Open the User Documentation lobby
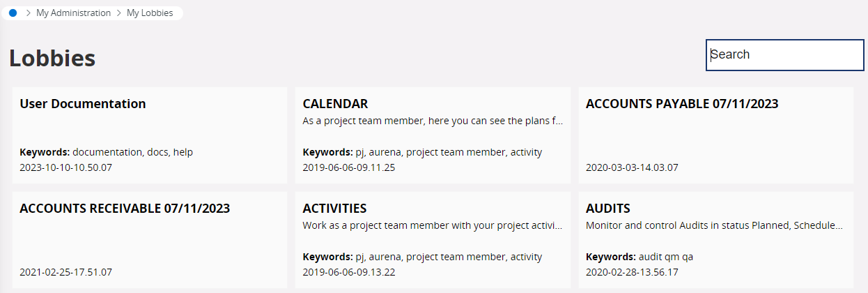 (x=83, y=104)
